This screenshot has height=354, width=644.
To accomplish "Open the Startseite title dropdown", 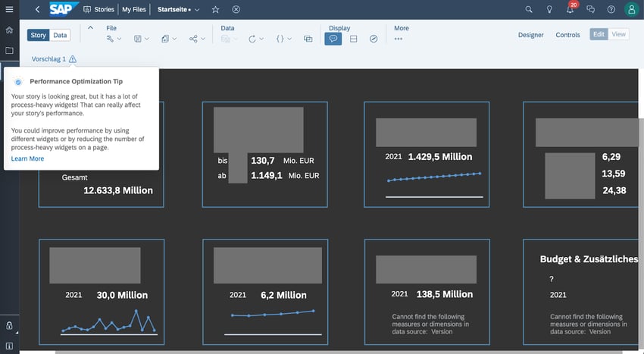I will click(x=197, y=9).
